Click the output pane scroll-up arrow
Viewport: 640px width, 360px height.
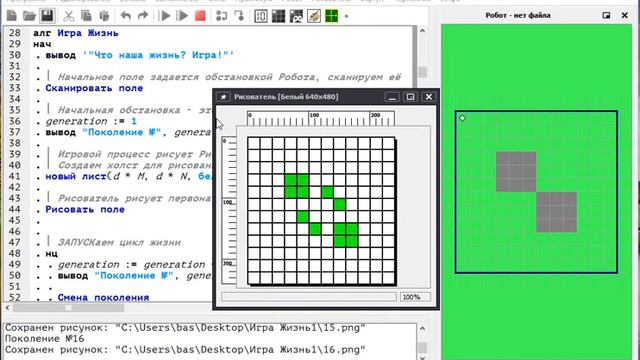[422, 328]
